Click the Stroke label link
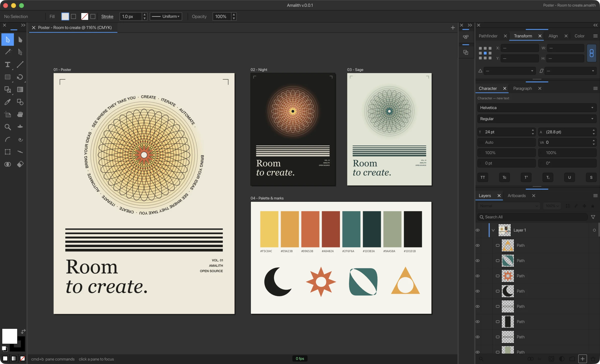Viewport: 600px width, 364px height. (x=107, y=16)
